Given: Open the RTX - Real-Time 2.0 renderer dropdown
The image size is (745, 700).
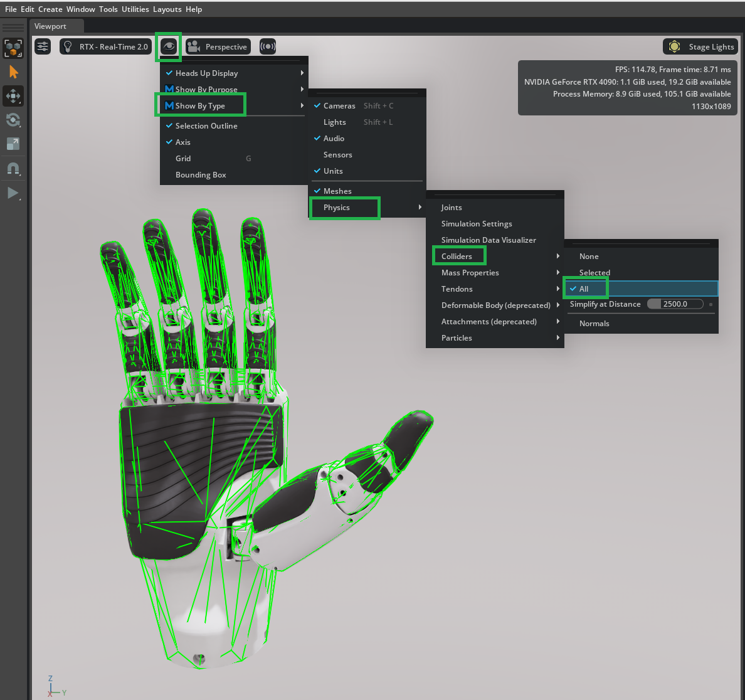Looking at the screenshot, I should pyautogui.click(x=106, y=46).
